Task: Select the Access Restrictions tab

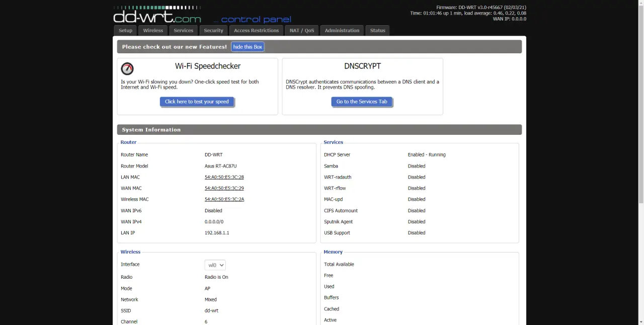Action: coord(256,31)
